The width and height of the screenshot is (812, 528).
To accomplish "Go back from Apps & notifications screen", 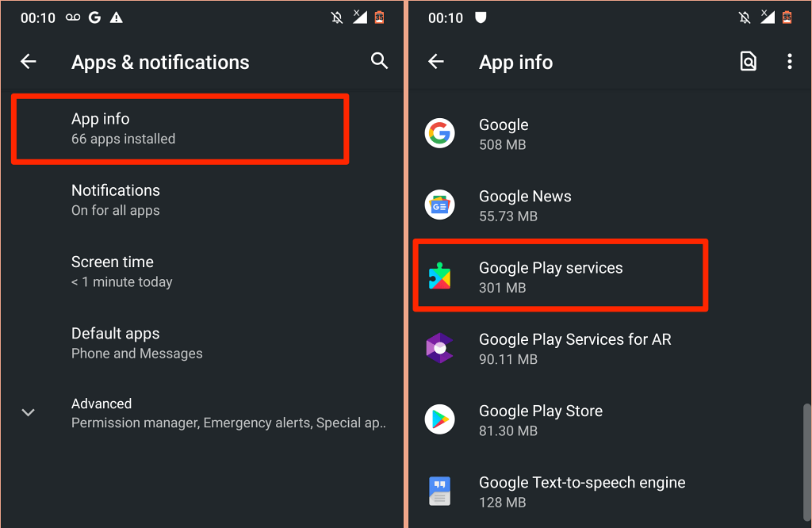I will click(x=29, y=62).
